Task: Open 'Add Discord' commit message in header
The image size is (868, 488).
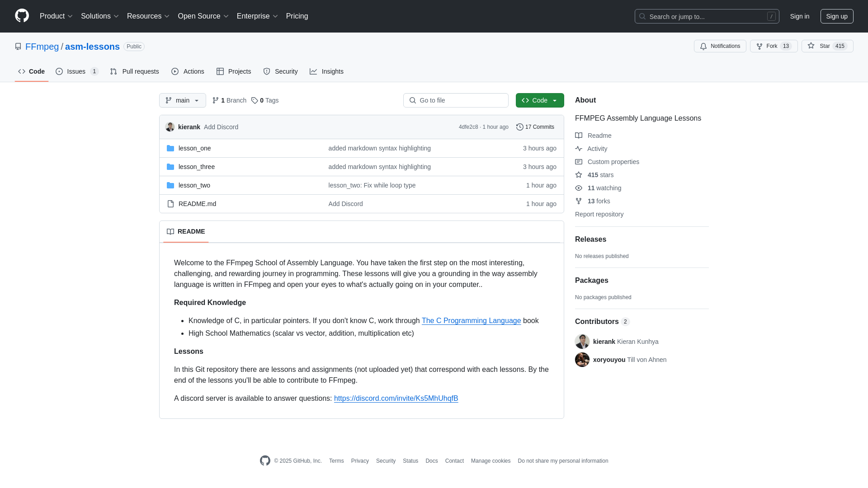Action: tap(221, 127)
